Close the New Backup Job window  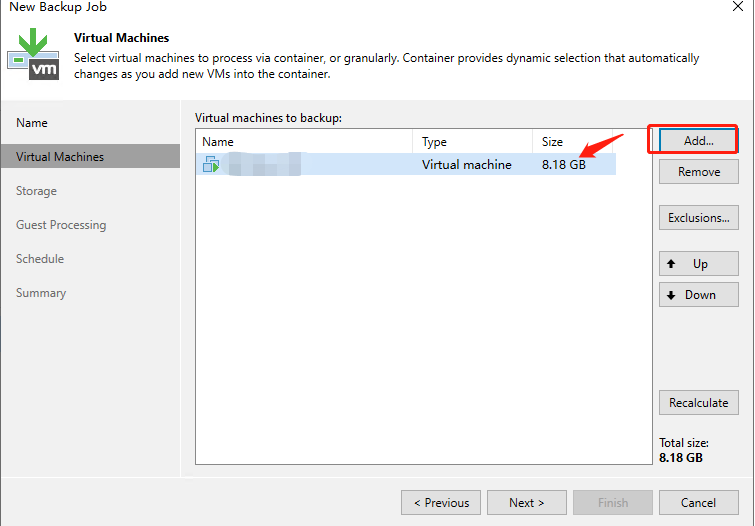click(x=738, y=7)
